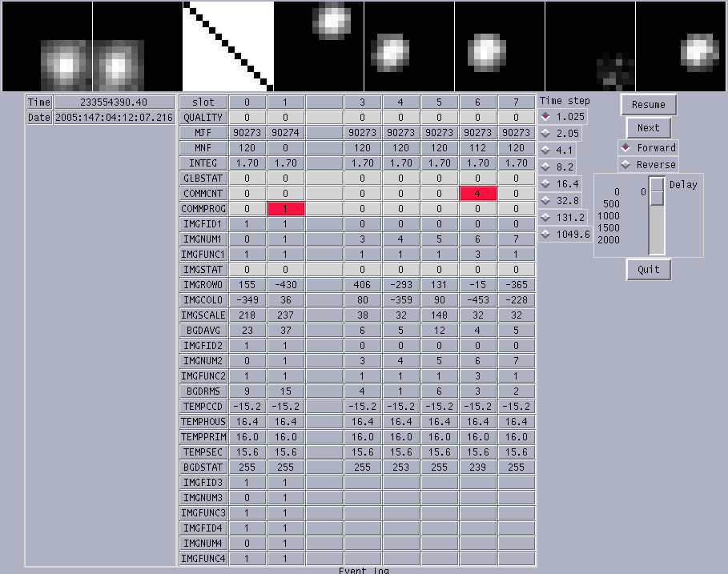The image size is (728, 574).
Task: Click the IMGROW0 value -430
Action: (286, 285)
